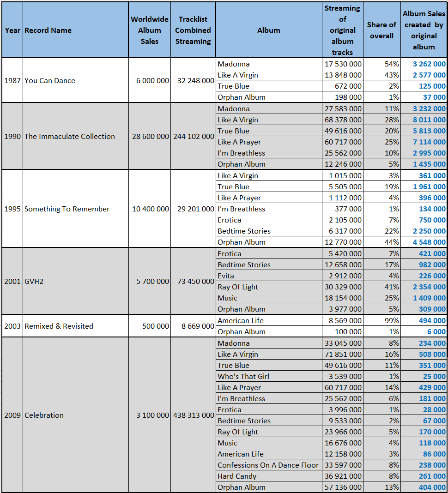
Task: Click streaming value 68 378 000
Action: pyautogui.click(x=343, y=120)
